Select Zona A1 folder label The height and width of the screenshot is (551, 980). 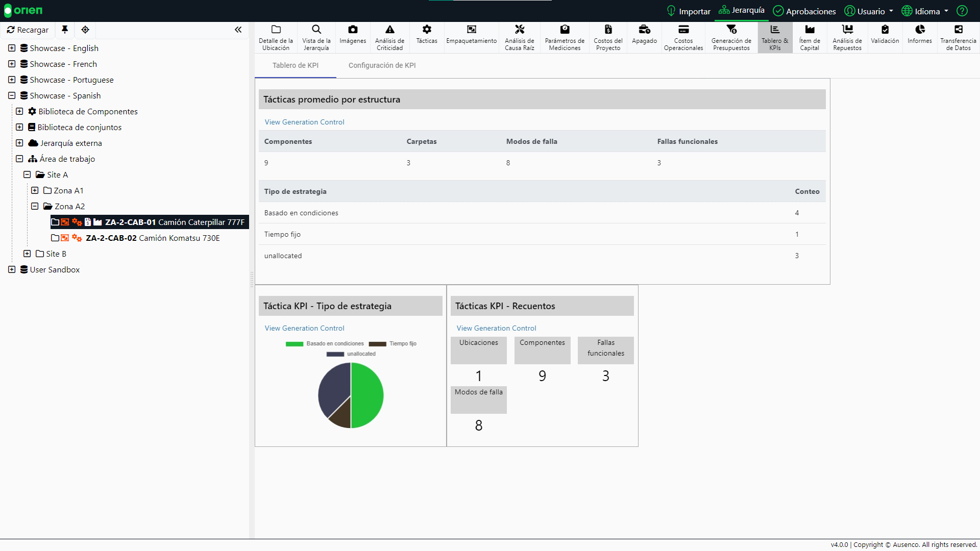click(68, 190)
